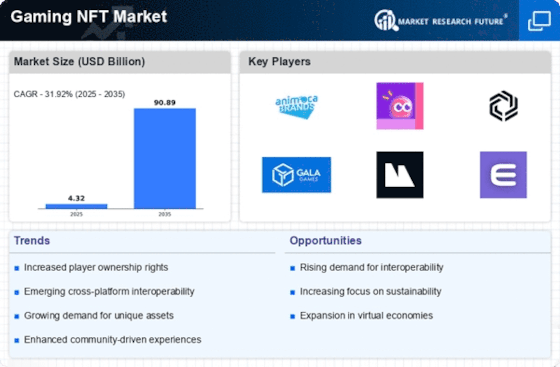The width and height of the screenshot is (560, 367).
Task: Select the 4.32 value label
Action: [x=76, y=198]
